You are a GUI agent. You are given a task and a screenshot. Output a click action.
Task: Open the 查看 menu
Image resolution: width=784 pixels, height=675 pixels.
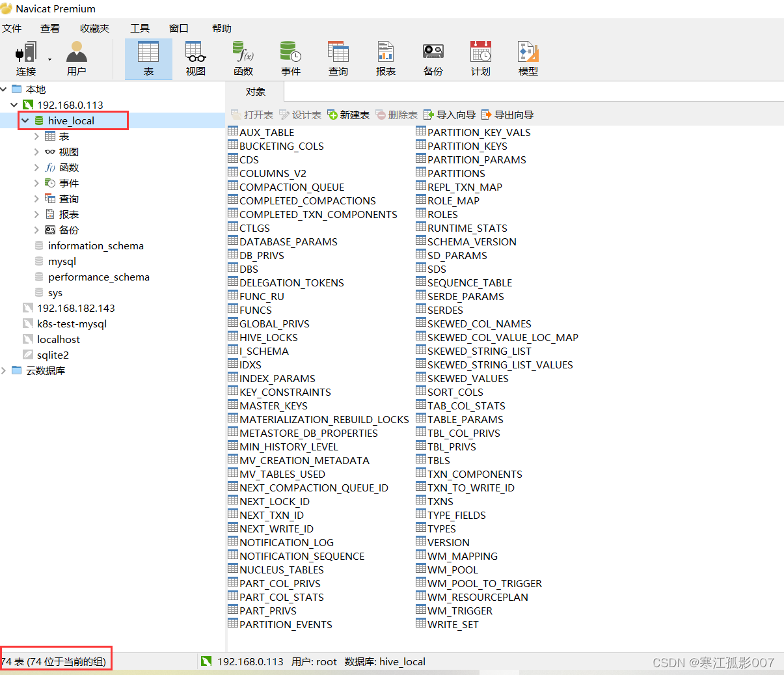pyautogui.click(x=50, y=28)
